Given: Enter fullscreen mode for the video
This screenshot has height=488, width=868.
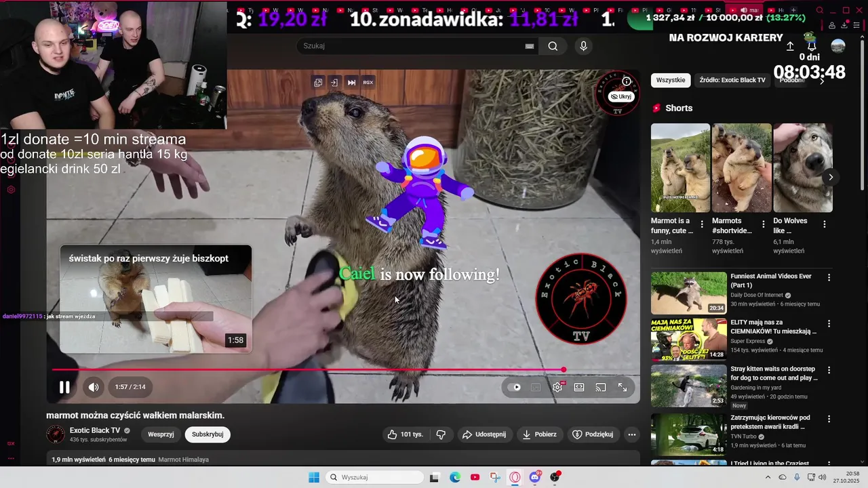Looking at the screenshot, I should click(x=623, y=388).
